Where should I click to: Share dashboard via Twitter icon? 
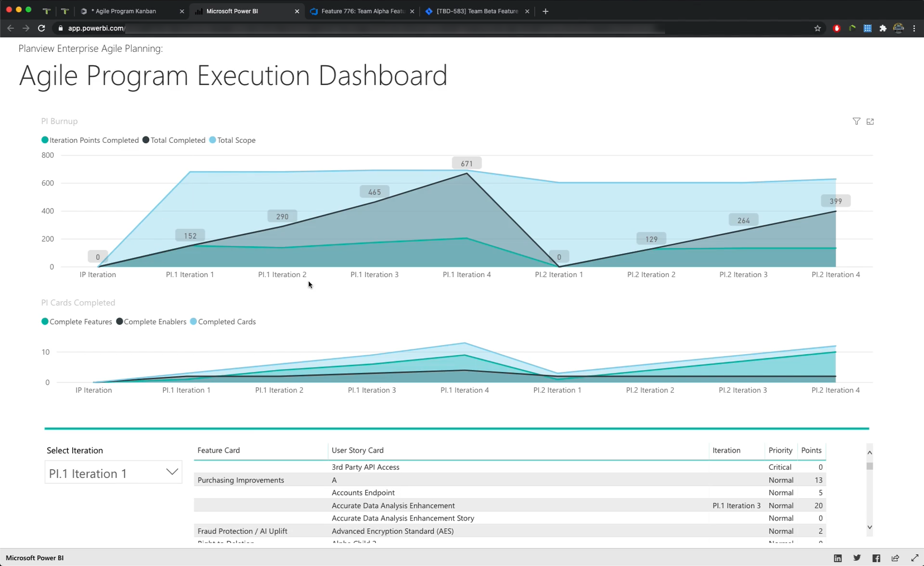click(x=857, y=558)
